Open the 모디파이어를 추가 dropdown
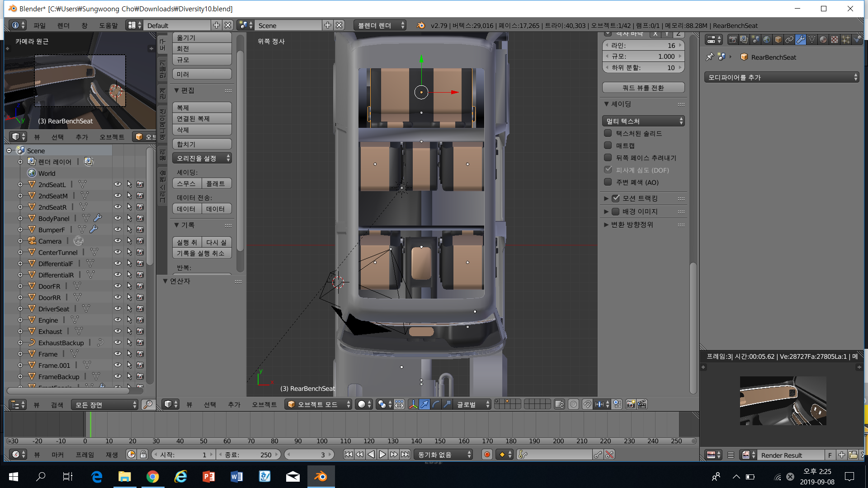Image resolution: width=868 pixels, height=488 pixels. (782, 77)
